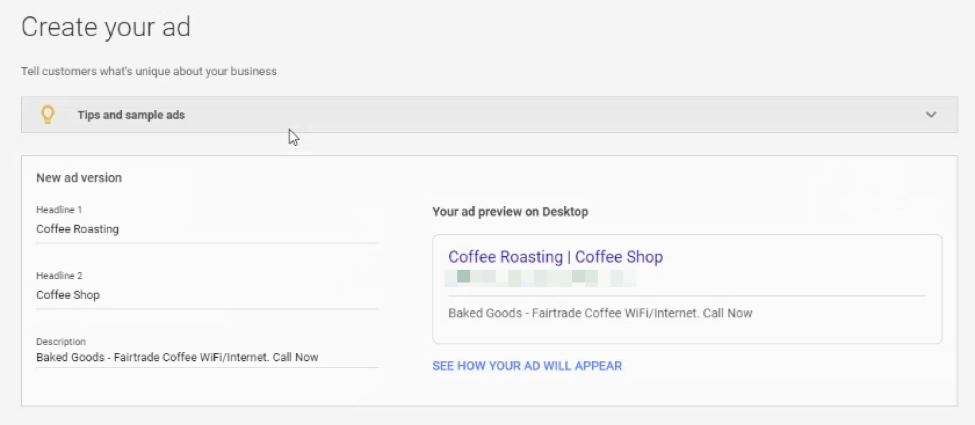Viewport: 975px width, 425px height.
Task: Click SEE HOW YOUR AD WILL APPEAR link
Action: [x=527, y=366]
